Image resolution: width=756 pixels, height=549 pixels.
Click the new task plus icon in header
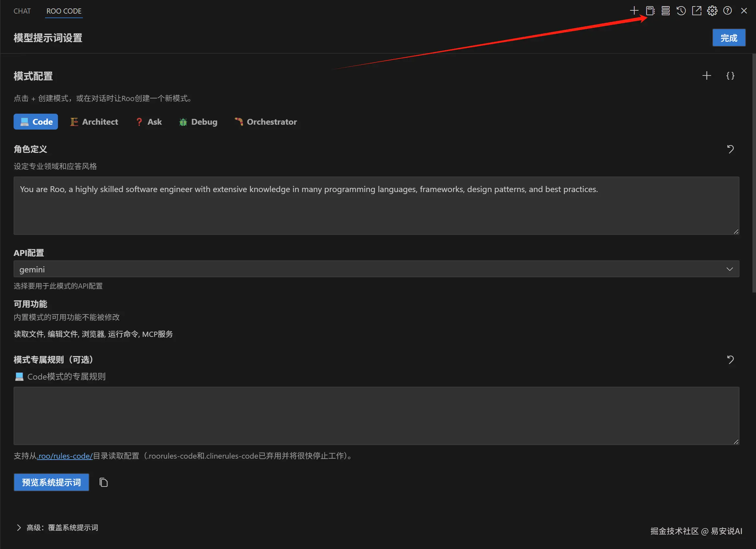point(634,11)
